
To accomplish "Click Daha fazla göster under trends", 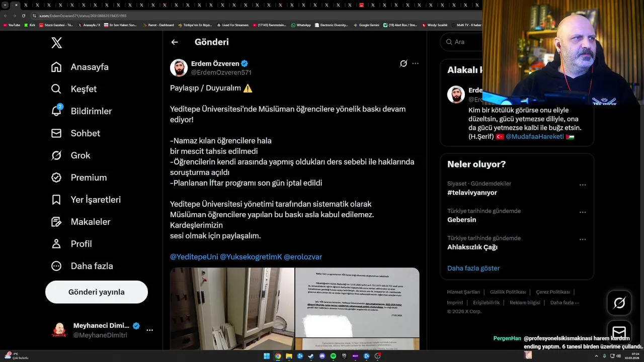I will [x=473, y=268].
